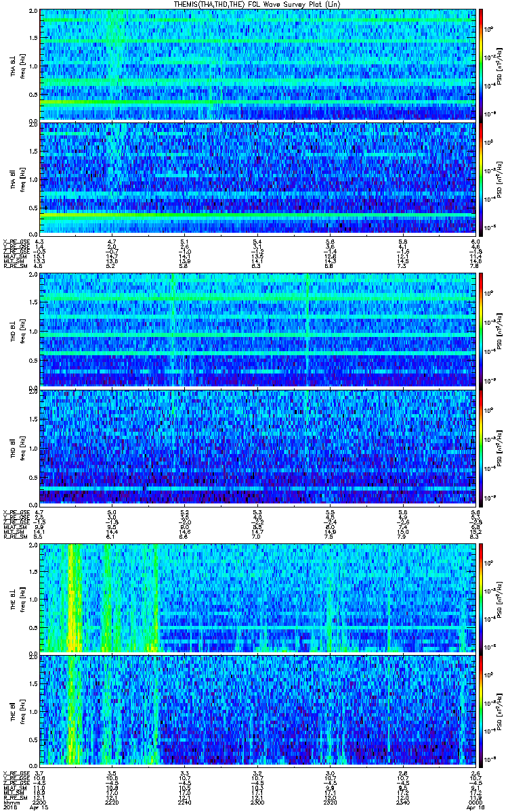The width and height of the screenshot is (508, 812).
Task: Click the THD B-parallel freq axis label
Action: (x=23, y=447)
